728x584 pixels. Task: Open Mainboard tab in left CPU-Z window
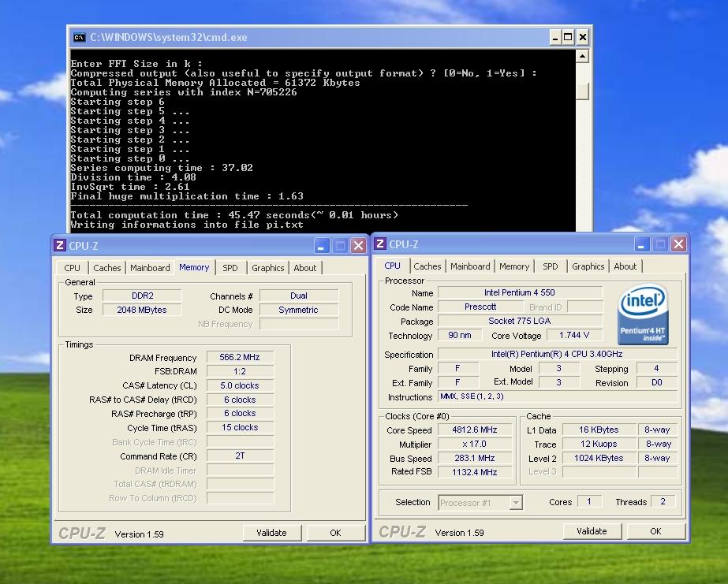click(150, 268)
